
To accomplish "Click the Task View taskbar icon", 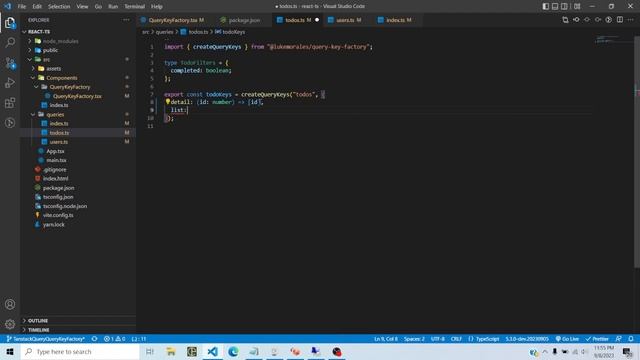I will pyautogui.click(x=150, y=351).
